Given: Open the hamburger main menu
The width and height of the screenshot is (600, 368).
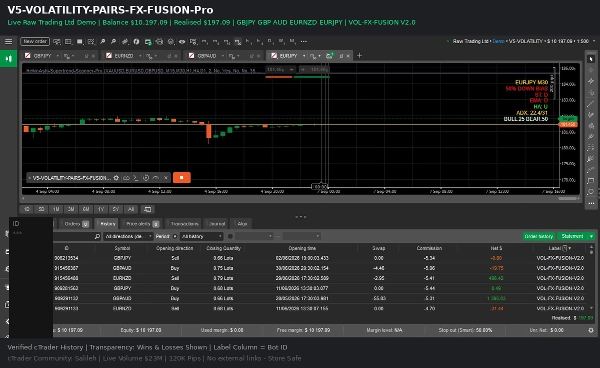Looking at the screenshot, I should tap(8, 41).
